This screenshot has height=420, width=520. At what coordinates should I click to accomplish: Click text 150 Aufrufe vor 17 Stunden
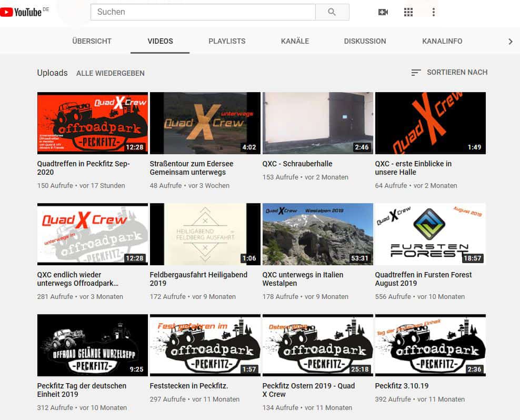coord(81,185)
